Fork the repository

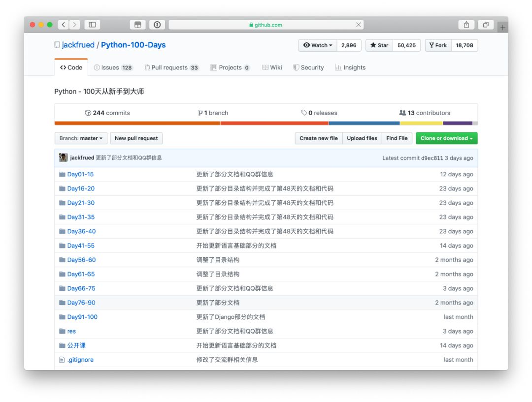click(438, 45)
